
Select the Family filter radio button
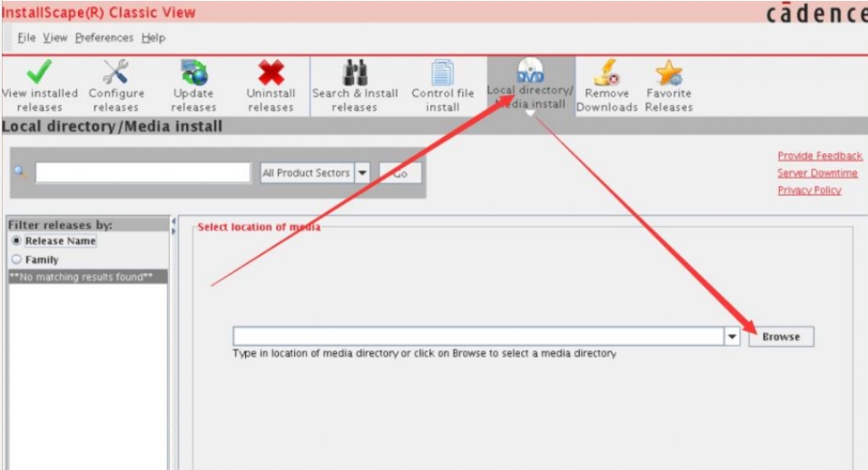15,259
